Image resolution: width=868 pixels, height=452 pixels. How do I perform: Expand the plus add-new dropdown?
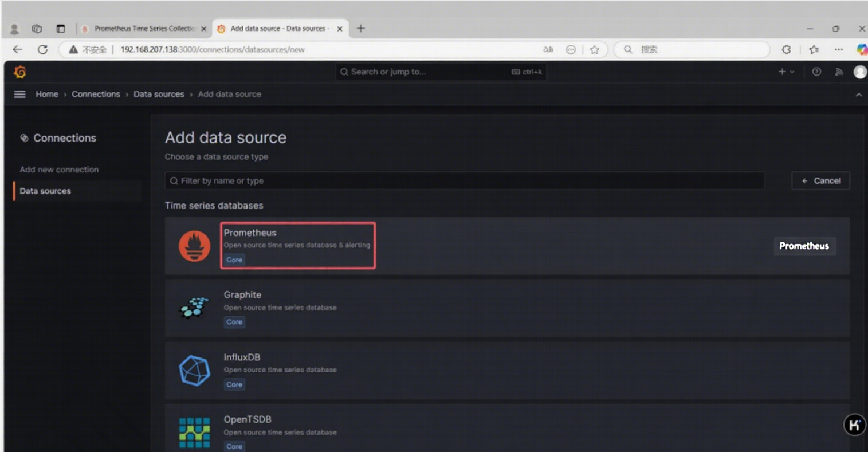pyautogui.click(x=786, y=72)
